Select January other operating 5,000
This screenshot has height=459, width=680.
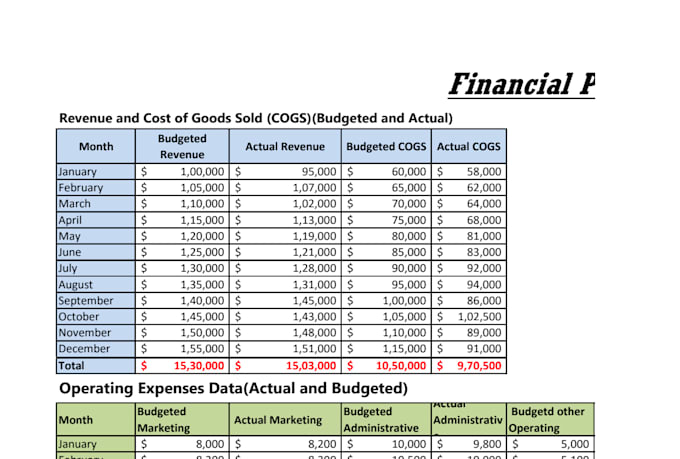(550, 444)
